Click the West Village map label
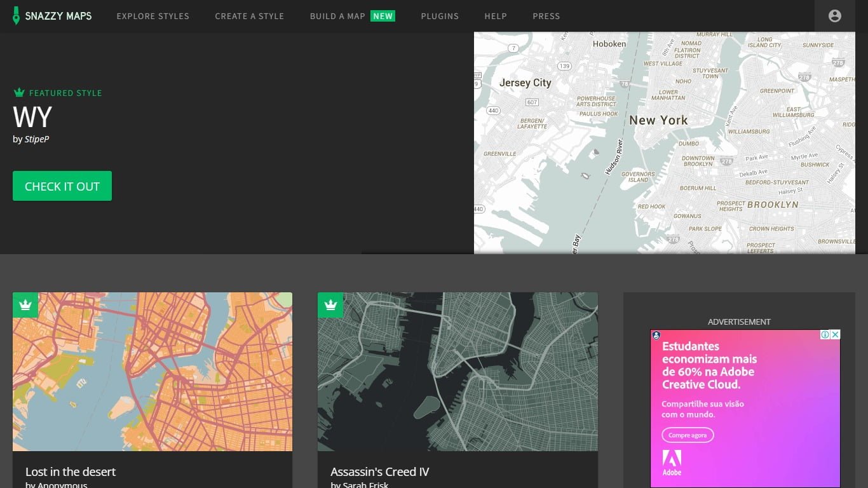This screenshot has width=868, height=488. pyautogui.click(x=663, y=64)
